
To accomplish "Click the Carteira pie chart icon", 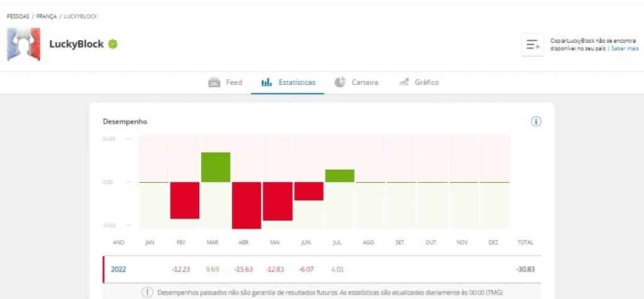I will (340, 82).
